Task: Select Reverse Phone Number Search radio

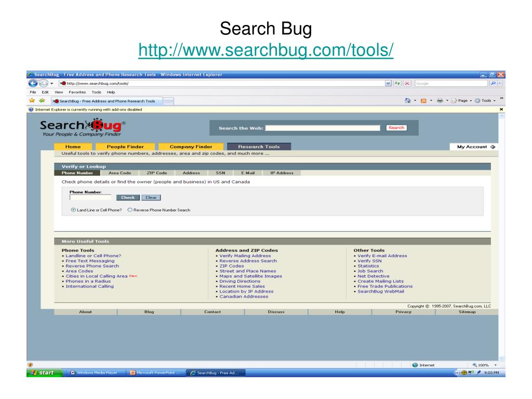Action: pyautogui.click(x=129, y=210)
